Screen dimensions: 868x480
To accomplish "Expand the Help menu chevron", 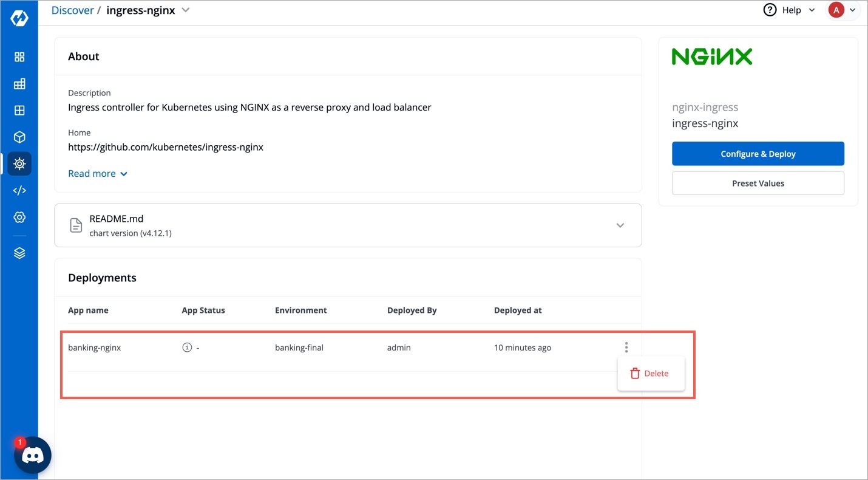I will pos(812,10).
